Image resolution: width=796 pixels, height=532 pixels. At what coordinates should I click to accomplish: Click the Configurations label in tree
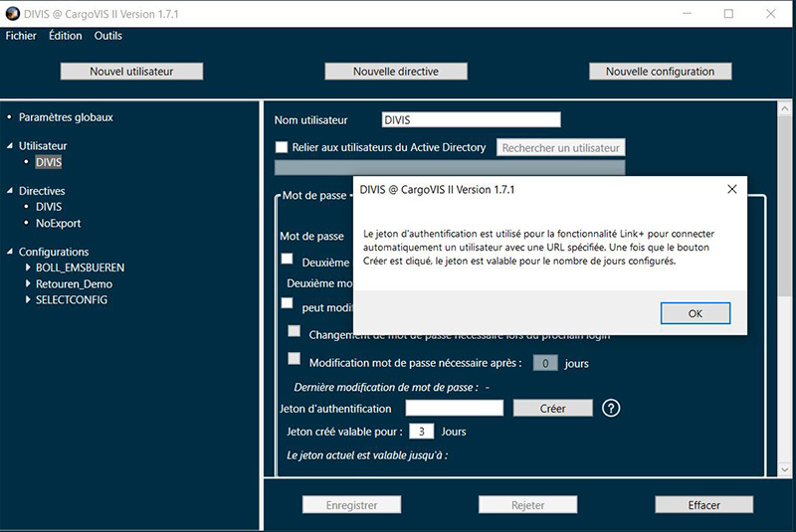coord(54,252)
